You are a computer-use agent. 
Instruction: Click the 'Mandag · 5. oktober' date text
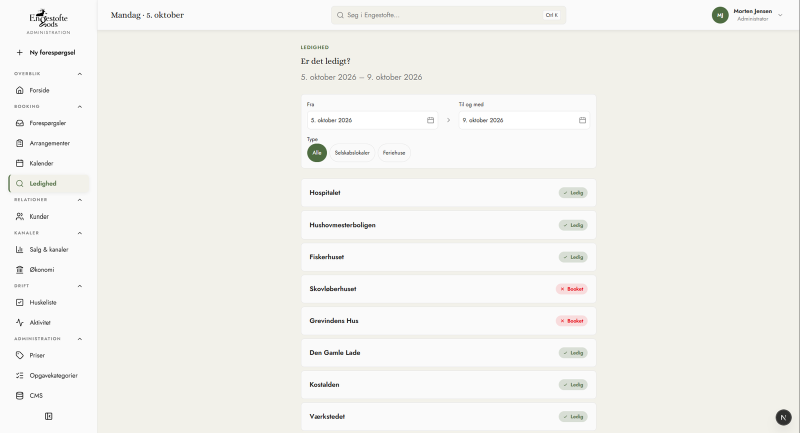pyautogui.click(x=147, y=15)
